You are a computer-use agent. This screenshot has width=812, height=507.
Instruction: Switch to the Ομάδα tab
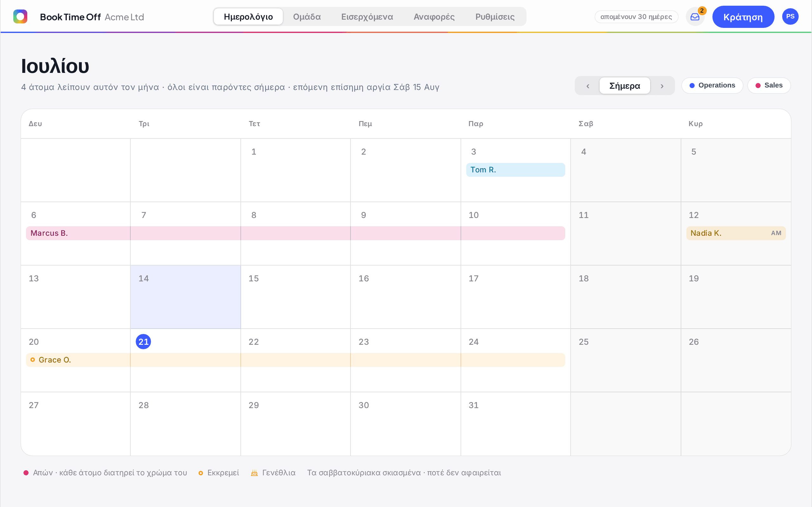[x=307, y=17]
